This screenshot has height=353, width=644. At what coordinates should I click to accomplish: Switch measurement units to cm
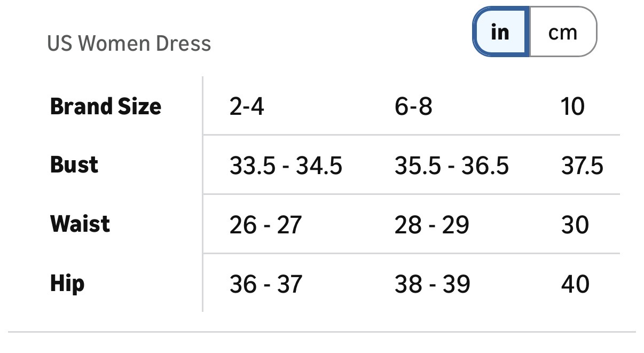562,33
